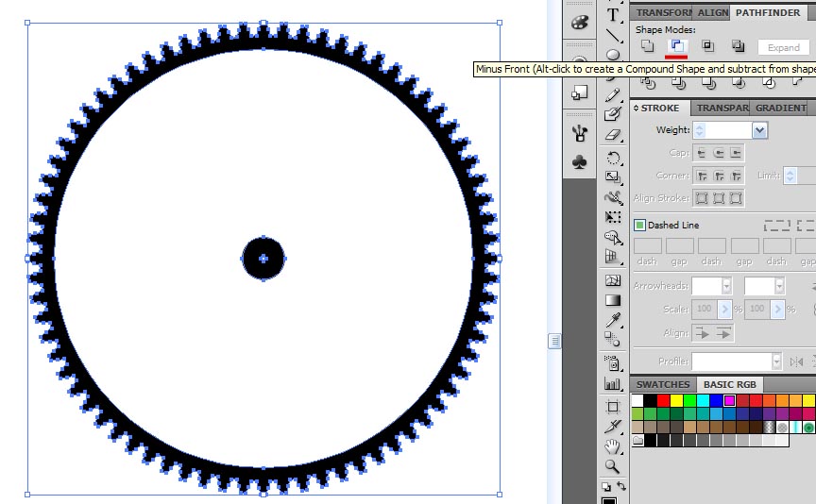Switch to the Align tab

[x=712, y=12]
